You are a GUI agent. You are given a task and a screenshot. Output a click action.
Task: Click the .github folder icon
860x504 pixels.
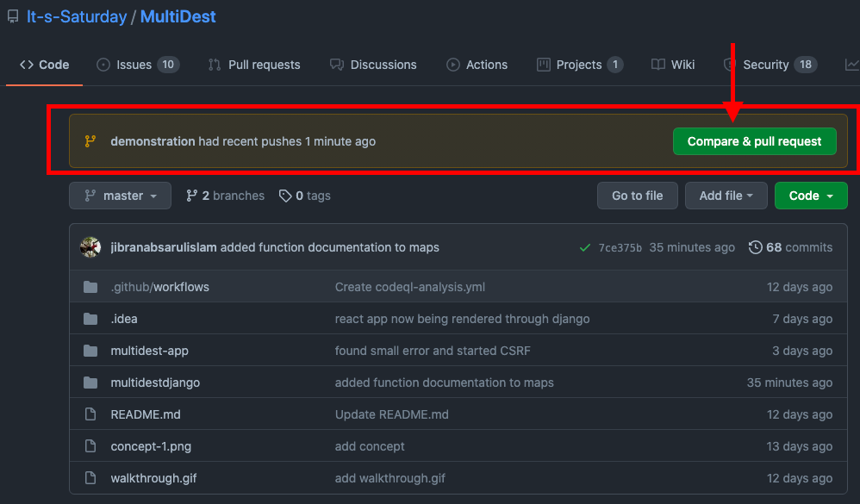(90, 287)
